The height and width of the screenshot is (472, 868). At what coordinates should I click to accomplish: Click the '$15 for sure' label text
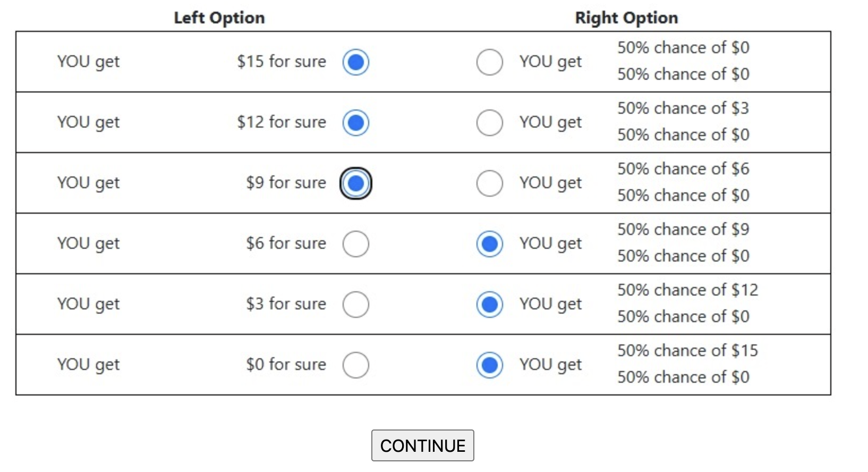[282, 62]
